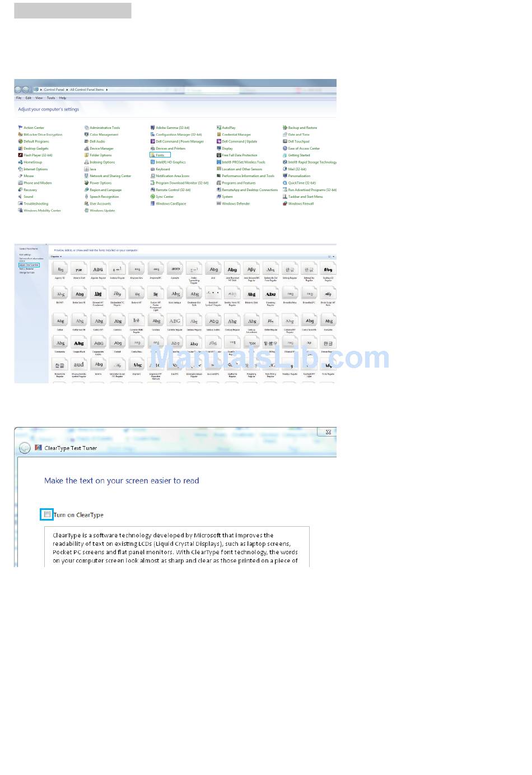The width and height of the screenshot is (532, 775).
Task: Open Taskbar and Start Menu
Action: tap(302, 197)
